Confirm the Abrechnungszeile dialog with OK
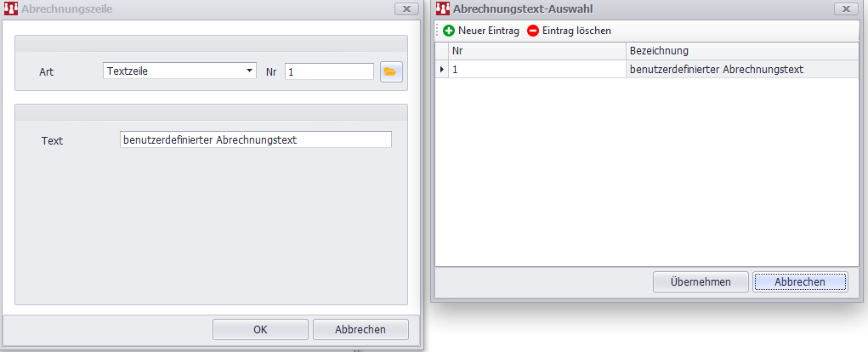868x352 pixels. click(x=261, y=329)
